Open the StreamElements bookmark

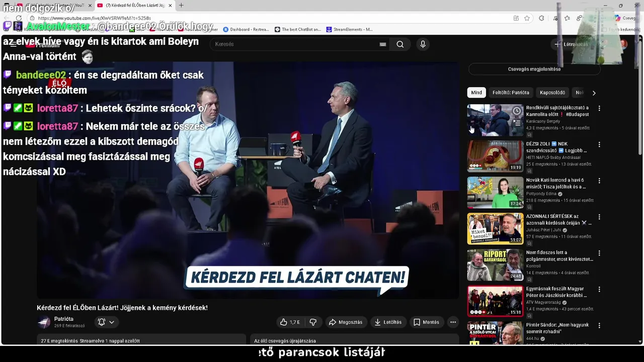coord(350,30)
